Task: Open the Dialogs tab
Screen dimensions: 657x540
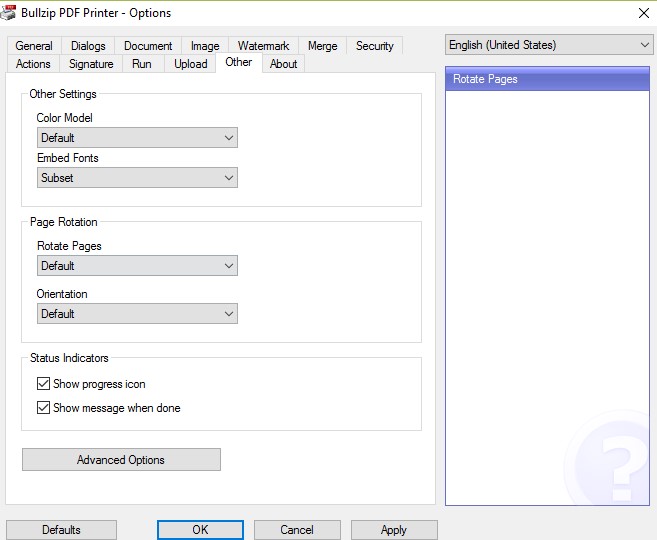Action: point(88,46)
